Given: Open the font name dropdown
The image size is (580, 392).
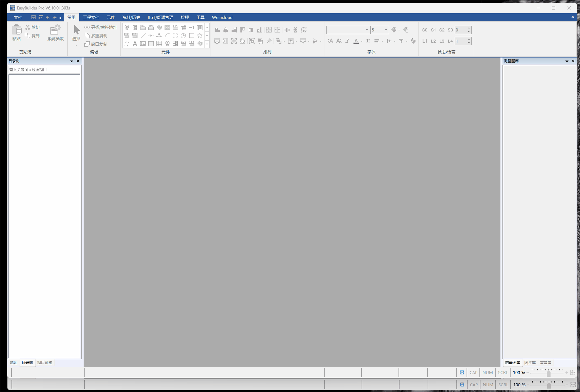Looking at the screenshot, I should 367,30.
